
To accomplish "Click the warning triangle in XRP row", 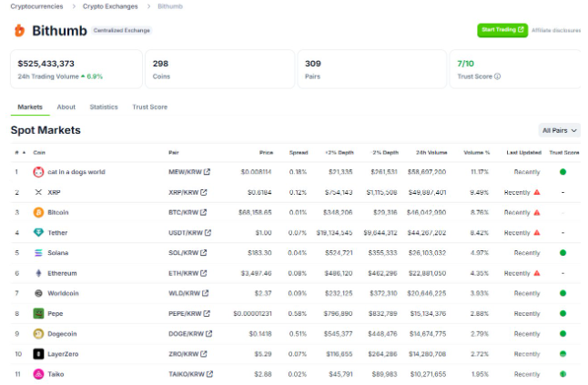I will point(537,192).
